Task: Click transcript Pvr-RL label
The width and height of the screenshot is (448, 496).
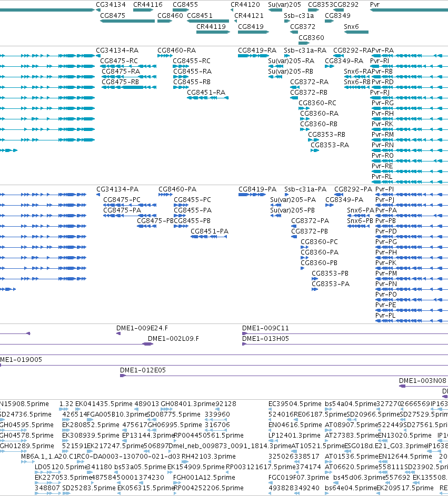Action: (x=382, y=177)
